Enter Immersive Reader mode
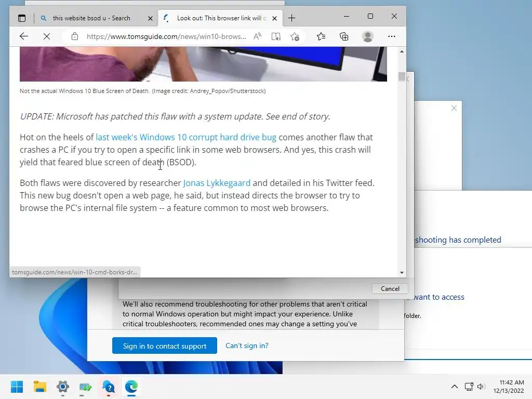The width and height of the screenshot is (532, 399). click(276, 36)
